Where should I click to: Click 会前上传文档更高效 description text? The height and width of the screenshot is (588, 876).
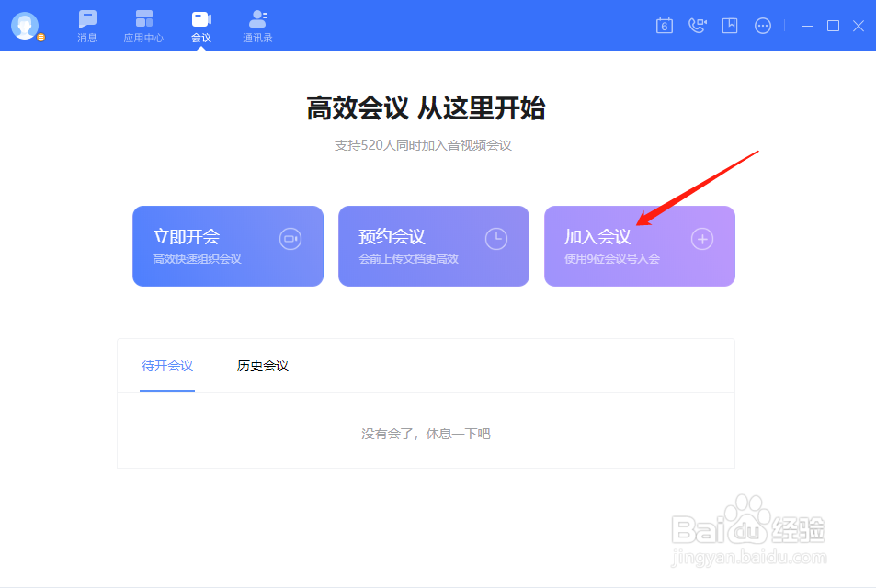click(408, 259)
